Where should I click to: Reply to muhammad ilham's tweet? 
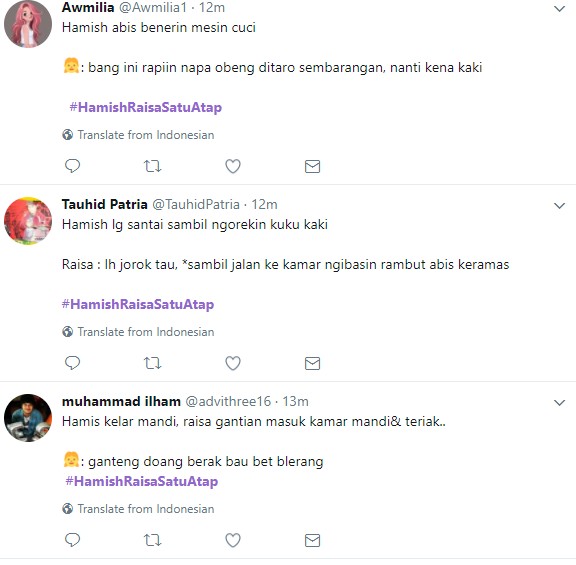pyautogui.click(x=72, y=540)
